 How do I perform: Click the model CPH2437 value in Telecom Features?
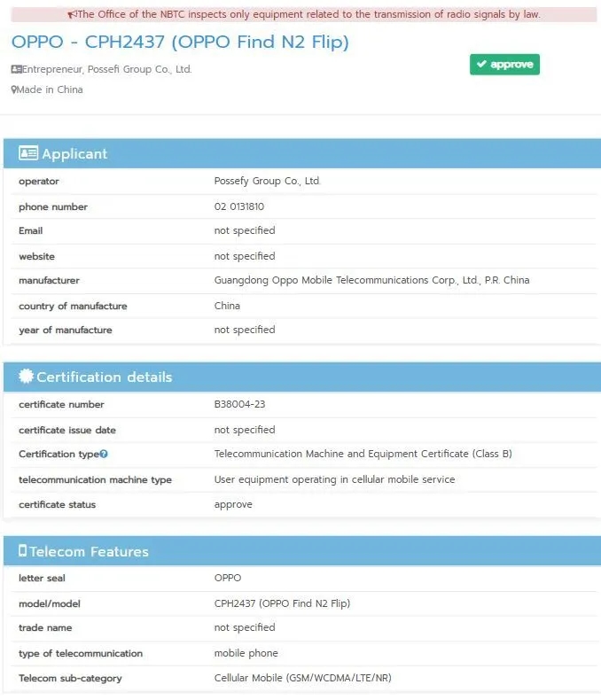pyautogui.click(x=282, y=603)
